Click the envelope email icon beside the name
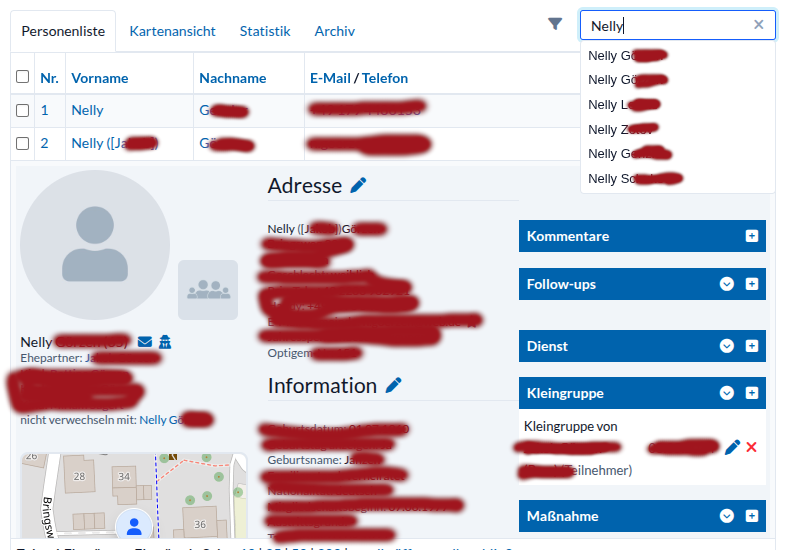The image size is (786, 550). tap(145, 343)
